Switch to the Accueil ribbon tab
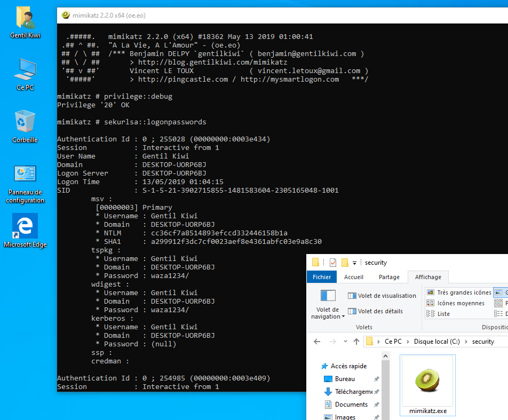This screenshot has width=508, height=420. pos(353,277)
